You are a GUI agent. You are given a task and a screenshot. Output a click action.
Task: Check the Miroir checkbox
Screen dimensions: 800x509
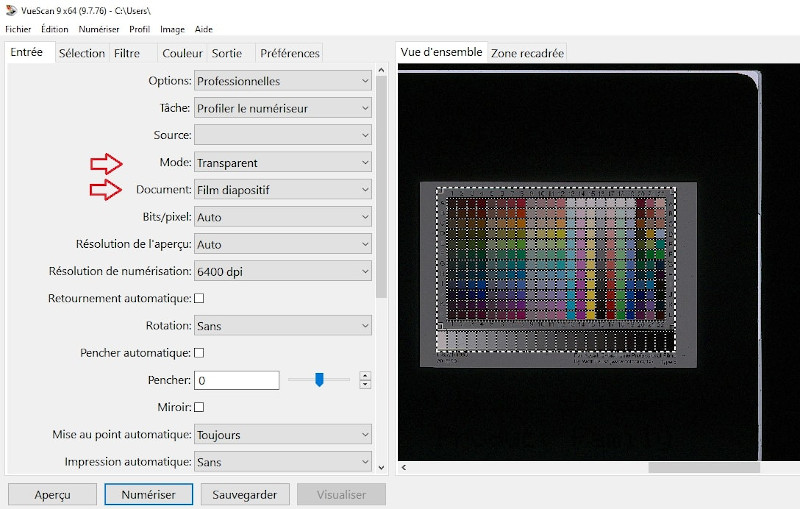click(198, 407)
